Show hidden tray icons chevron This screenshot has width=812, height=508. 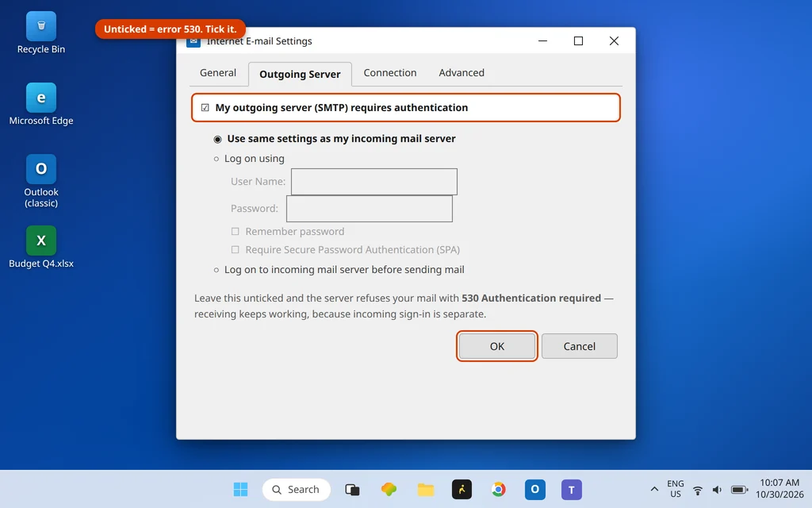tap(654, 489)
